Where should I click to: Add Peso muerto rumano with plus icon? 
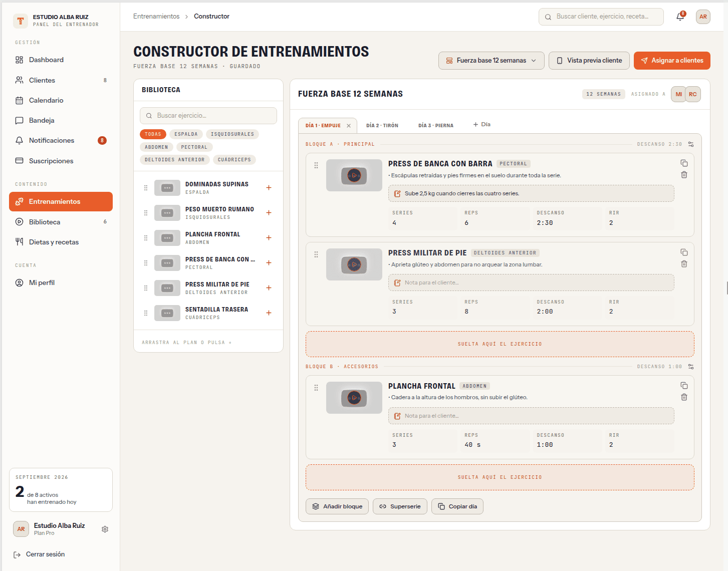pyautogui.click(x=269, y=213)
